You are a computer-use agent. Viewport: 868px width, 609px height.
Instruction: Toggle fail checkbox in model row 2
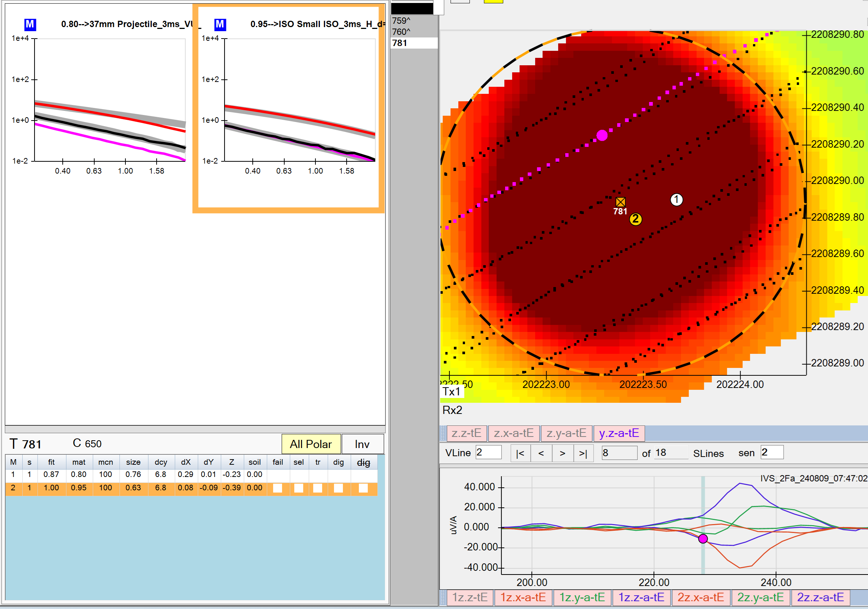pos(278,488)
